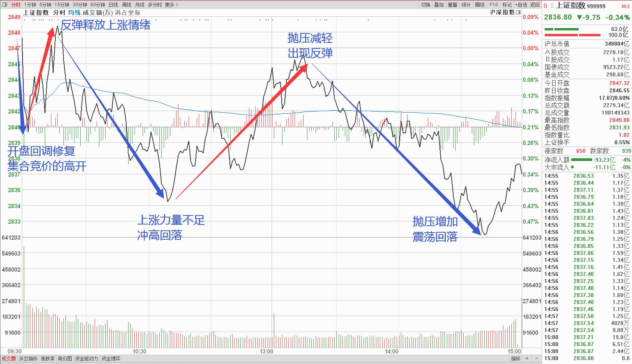
Task: Click the minus zoom button beside 指标
Action: point(536,359)
